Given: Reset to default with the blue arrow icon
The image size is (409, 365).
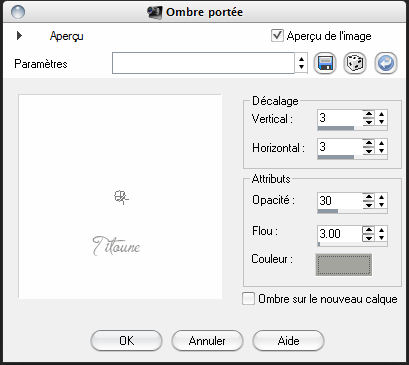Looking at the screenshot, I should (386, 63).
